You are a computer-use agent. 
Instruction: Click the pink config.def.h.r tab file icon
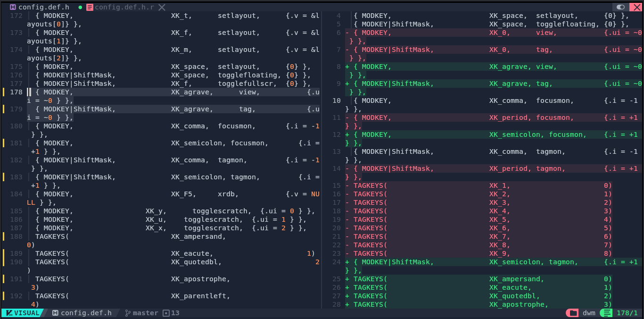click(x=89, y=7)
